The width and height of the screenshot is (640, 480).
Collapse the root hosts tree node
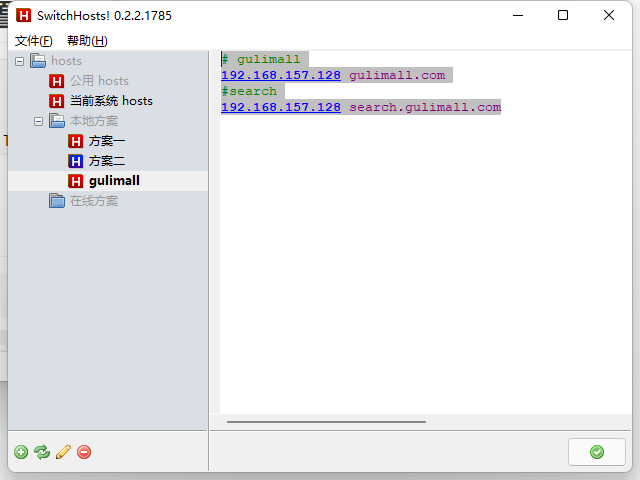[x=20, y=62]
